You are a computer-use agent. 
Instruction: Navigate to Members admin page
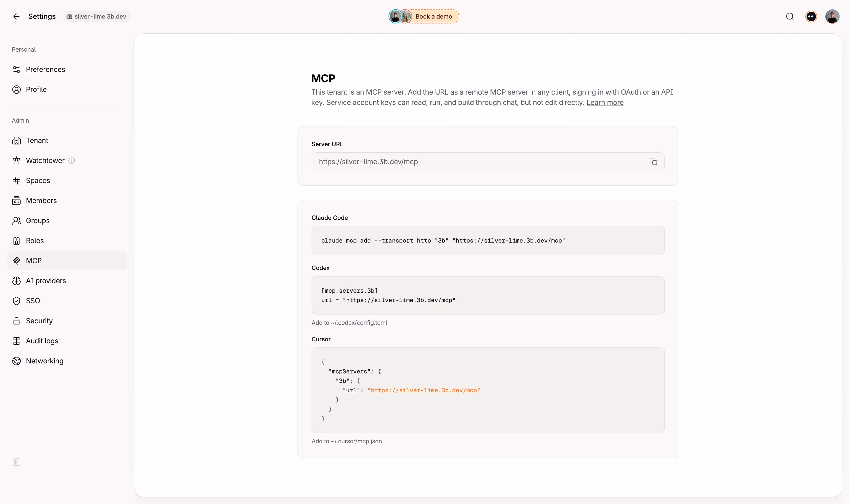click(67, 201)
